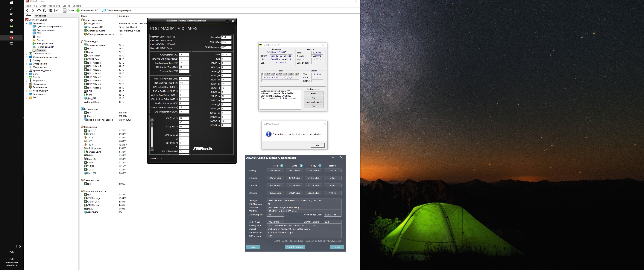Open the Сервис menu
This screenshot has height=270, width=644.
66,6
